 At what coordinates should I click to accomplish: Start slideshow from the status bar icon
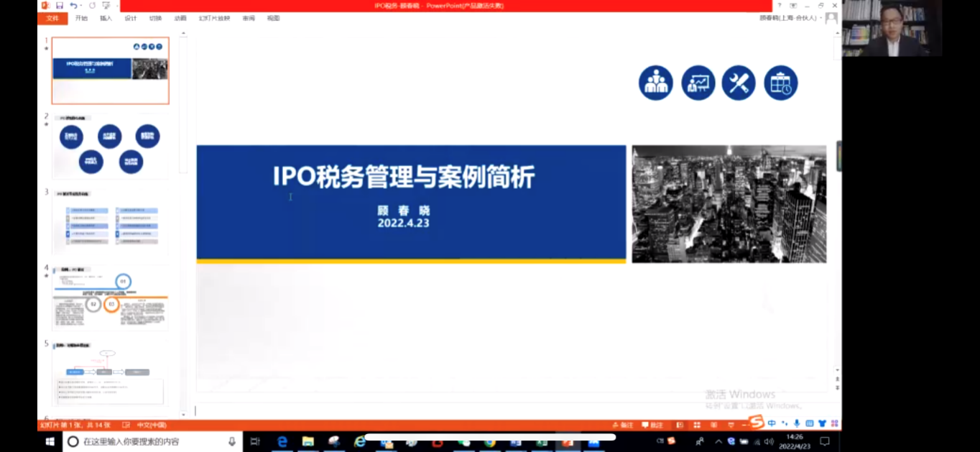click(731, 424)
